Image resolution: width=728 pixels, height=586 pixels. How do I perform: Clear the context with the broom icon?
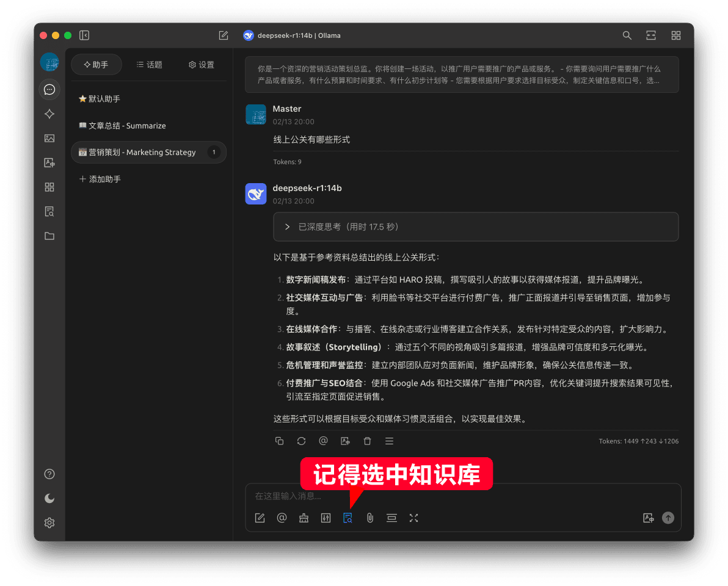pyautogui.click(x=304, y=518)
